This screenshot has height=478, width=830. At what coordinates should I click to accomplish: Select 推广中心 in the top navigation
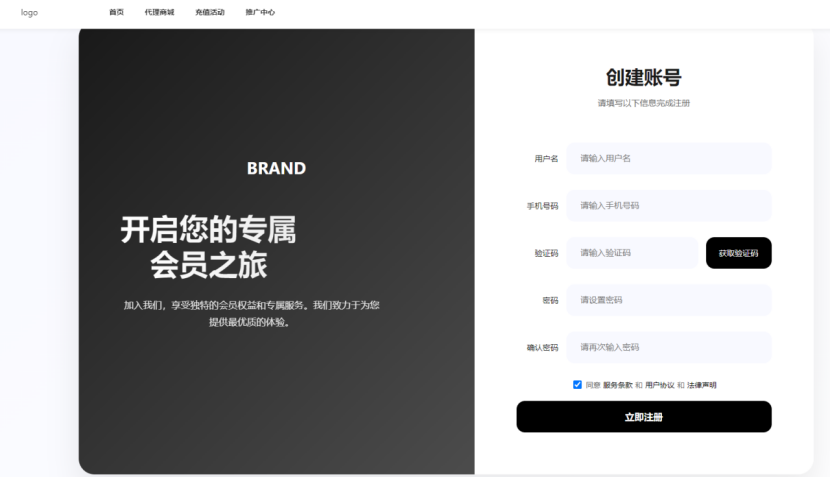pos(260,13)
